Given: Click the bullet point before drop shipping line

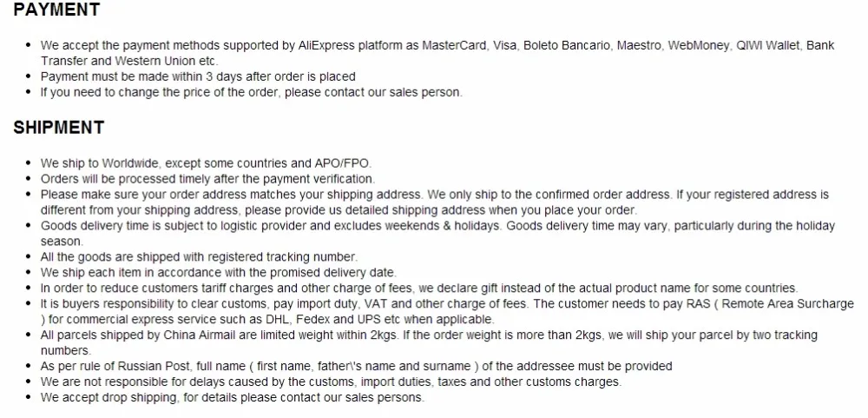Looking at the screenshot, I should pyautogui.click(x=29, y=397).
